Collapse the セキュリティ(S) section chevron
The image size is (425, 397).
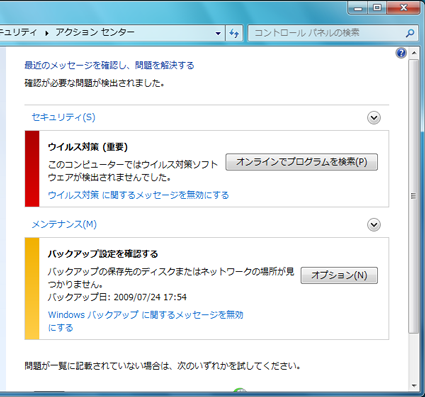tap(374, 118)
